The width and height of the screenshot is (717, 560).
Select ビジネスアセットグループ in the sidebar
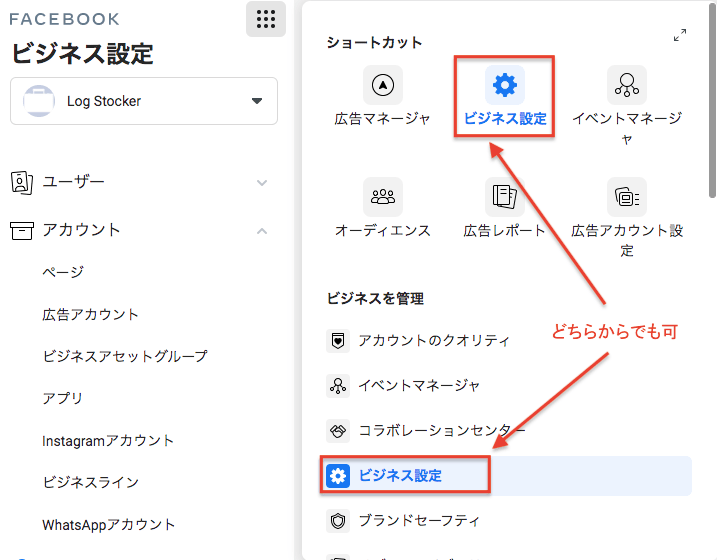click(125, 356)
